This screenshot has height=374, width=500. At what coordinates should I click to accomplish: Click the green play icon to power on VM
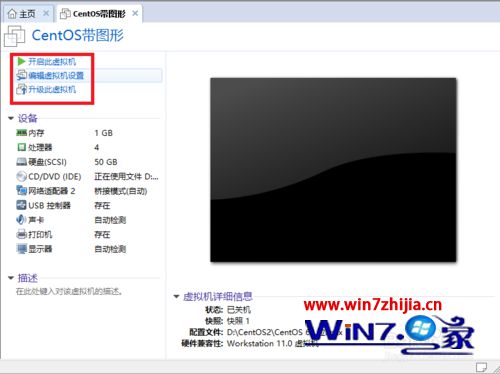(x=21, y=61)
